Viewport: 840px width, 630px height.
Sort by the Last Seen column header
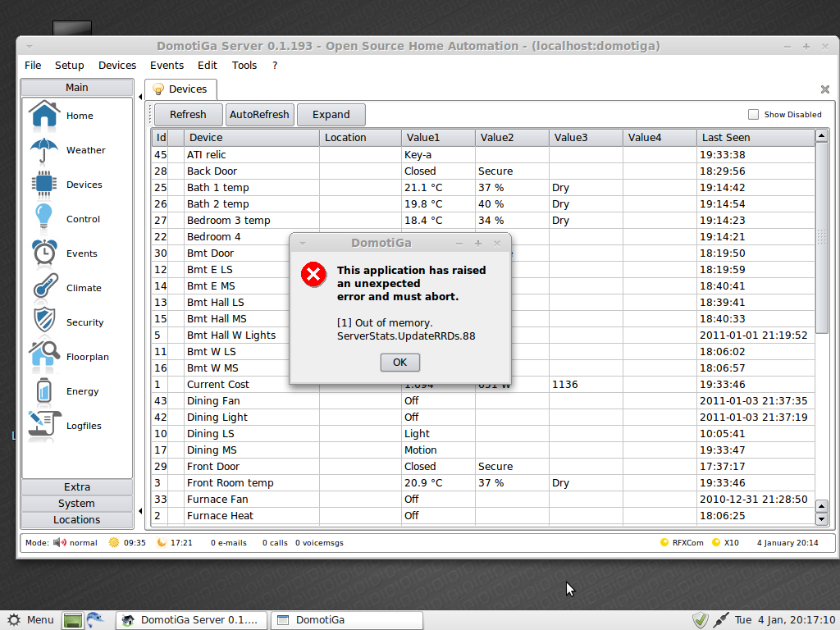(x=756, y=138)
